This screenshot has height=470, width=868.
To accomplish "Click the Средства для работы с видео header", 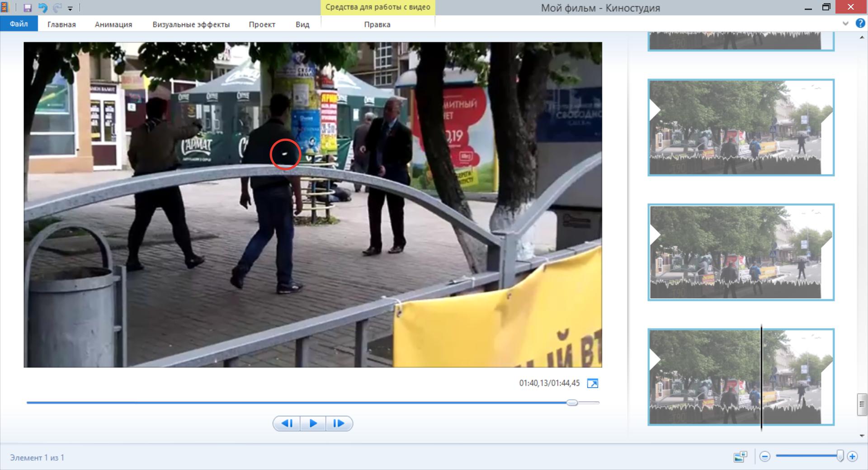I will pyautogui.click(x=378, y=7).
